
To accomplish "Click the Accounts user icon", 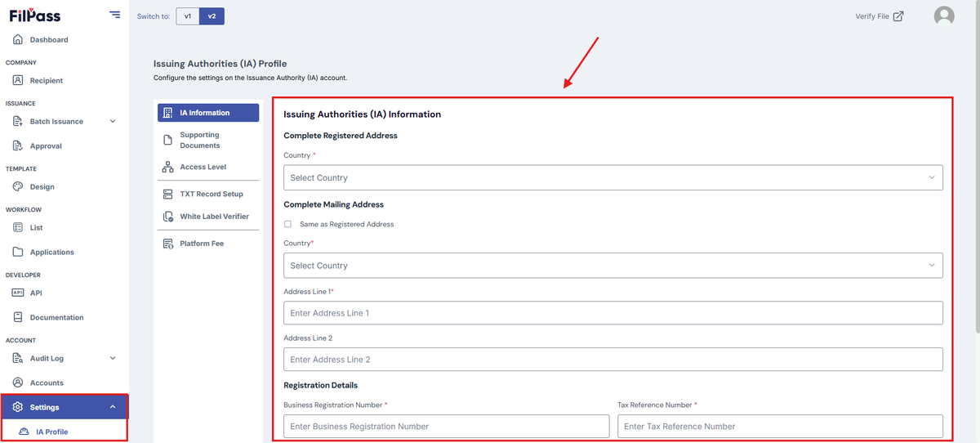I will [18, 383].
